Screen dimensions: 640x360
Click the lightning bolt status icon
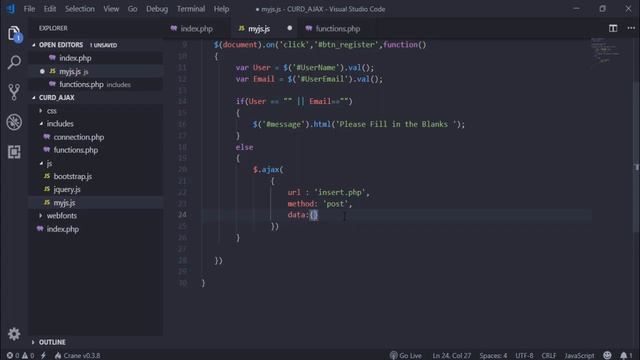tap(43, 356)
